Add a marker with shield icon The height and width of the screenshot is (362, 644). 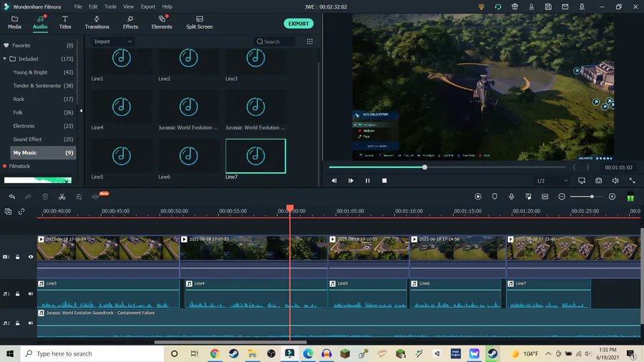click(x=494, y=197)
